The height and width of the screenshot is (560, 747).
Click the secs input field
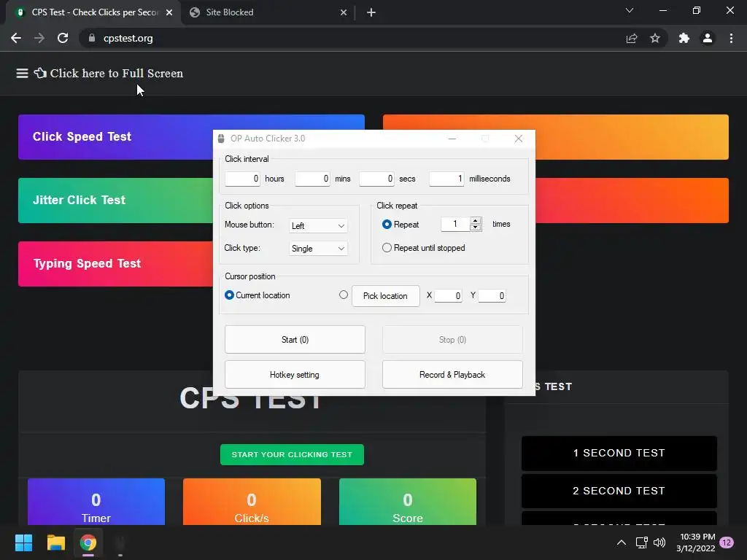tap(377, 179)
